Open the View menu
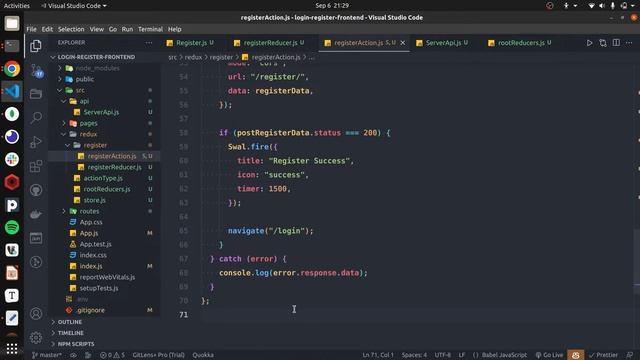 click(97, 29)
